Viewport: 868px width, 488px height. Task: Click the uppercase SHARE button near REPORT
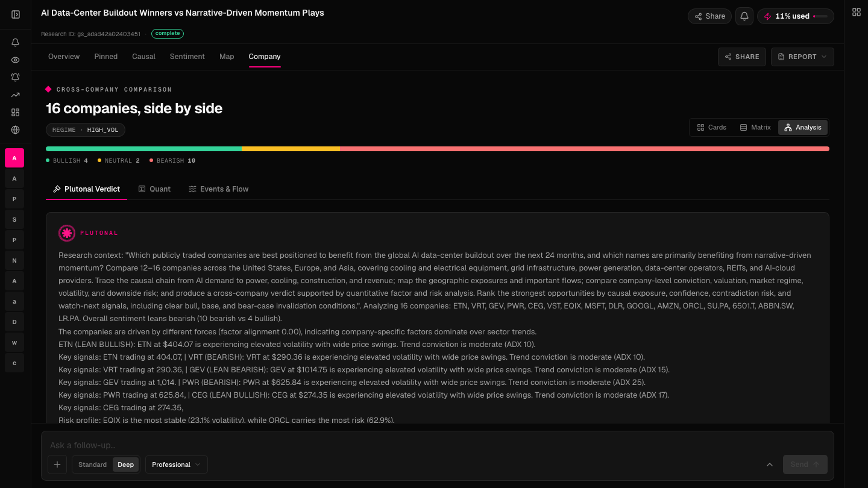tap(742, 57)
